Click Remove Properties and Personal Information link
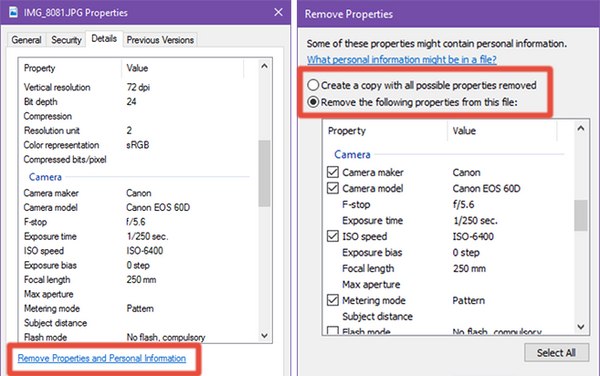600x376 pixels. pyautogui.click(x=102, y=358)
